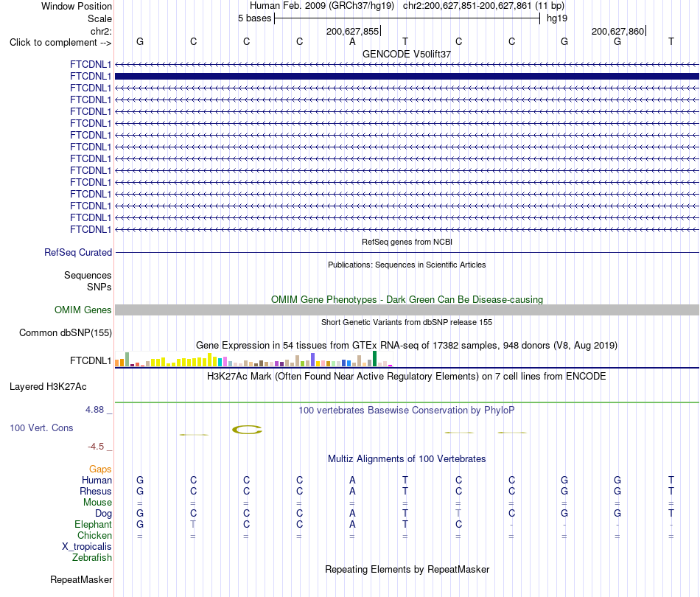
Task: Click the olive 'C' logo in PhyloP track
Action: pos(247,430)
